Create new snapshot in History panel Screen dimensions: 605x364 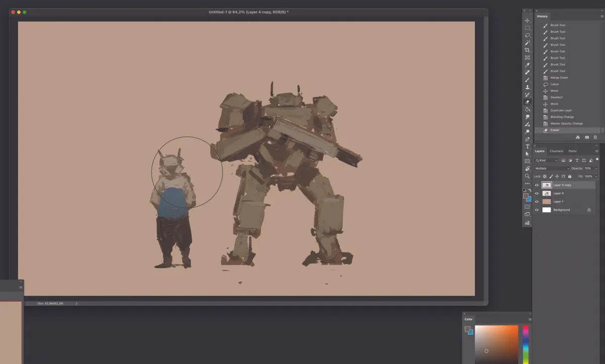[x=587, y=137]
